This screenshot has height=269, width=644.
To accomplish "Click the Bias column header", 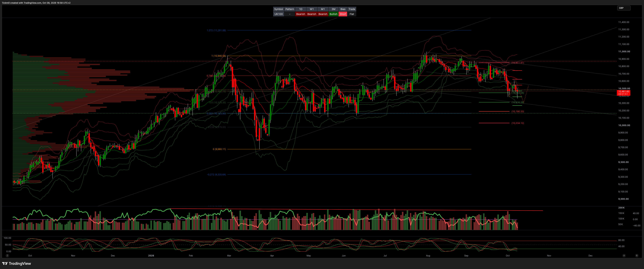I will [343, 9].
